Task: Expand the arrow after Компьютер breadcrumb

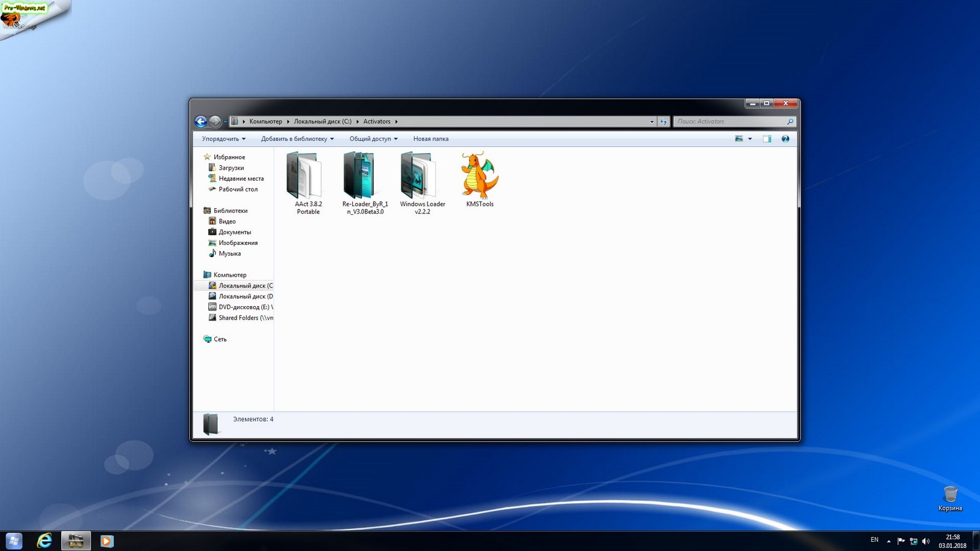Action: click(288, 122)
